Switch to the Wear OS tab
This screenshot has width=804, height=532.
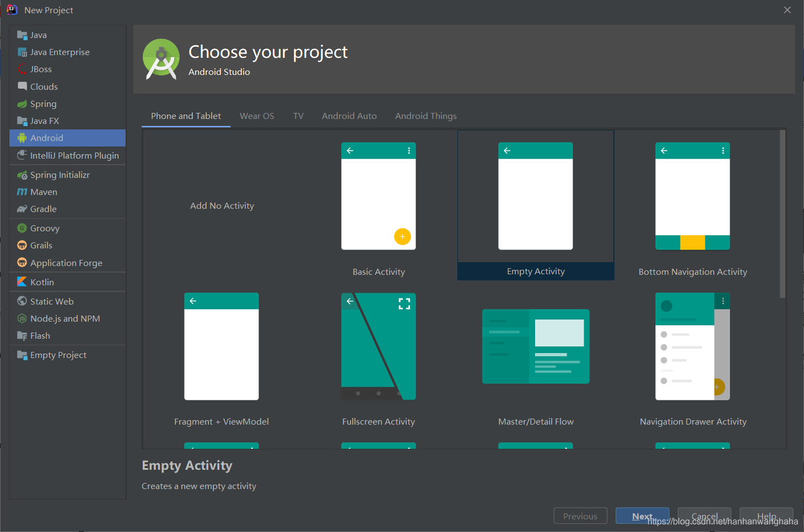257,116
